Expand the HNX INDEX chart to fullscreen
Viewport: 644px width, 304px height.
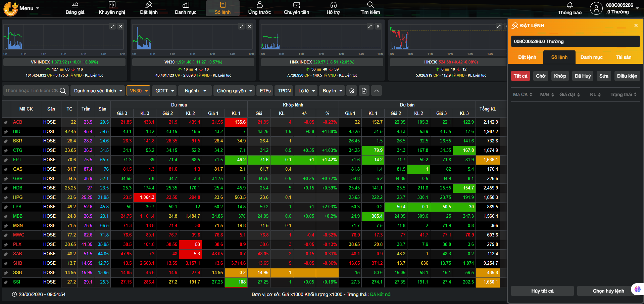coord(370,26)
